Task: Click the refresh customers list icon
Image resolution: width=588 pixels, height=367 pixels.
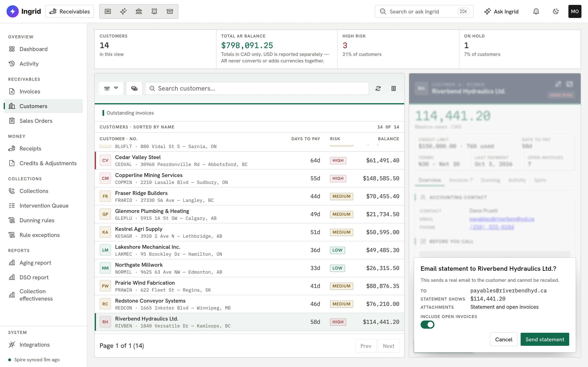Action: 378,89
